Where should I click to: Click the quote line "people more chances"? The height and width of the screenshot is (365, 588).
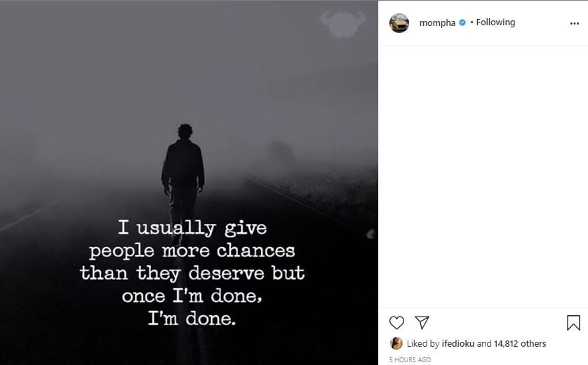point(192,250)
